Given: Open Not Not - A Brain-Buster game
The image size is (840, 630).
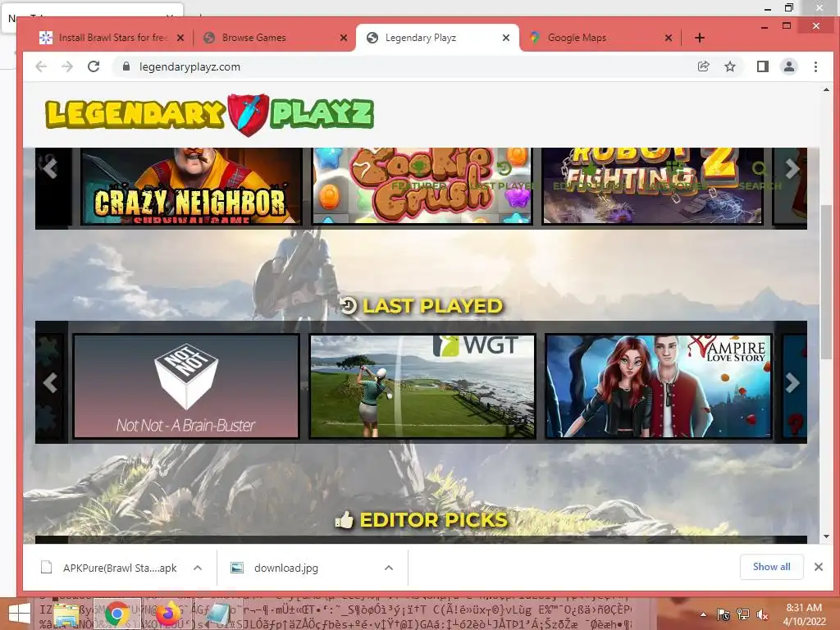Looking at the screenshot, I should pyautogui.click(x=186, y=386).
